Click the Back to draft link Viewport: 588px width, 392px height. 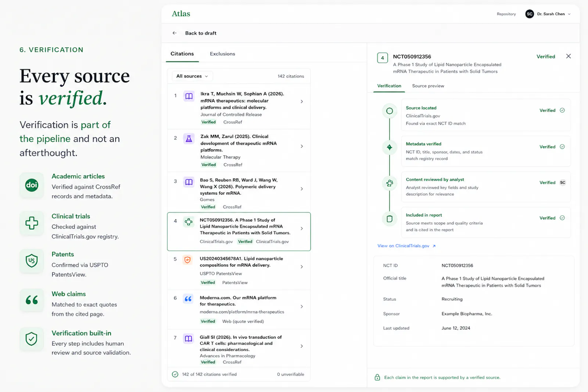pyautogui.click(x=201, y=33)
